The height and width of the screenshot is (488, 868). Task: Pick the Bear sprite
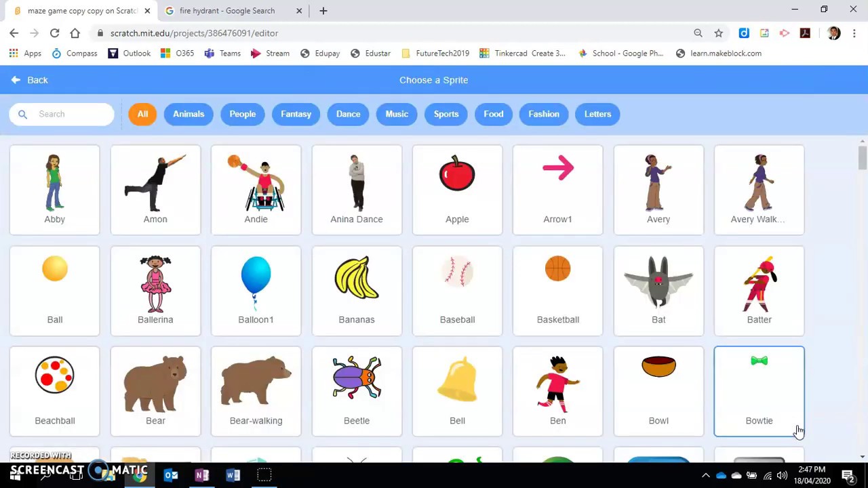pyautogui.click(x=155, y=391)
